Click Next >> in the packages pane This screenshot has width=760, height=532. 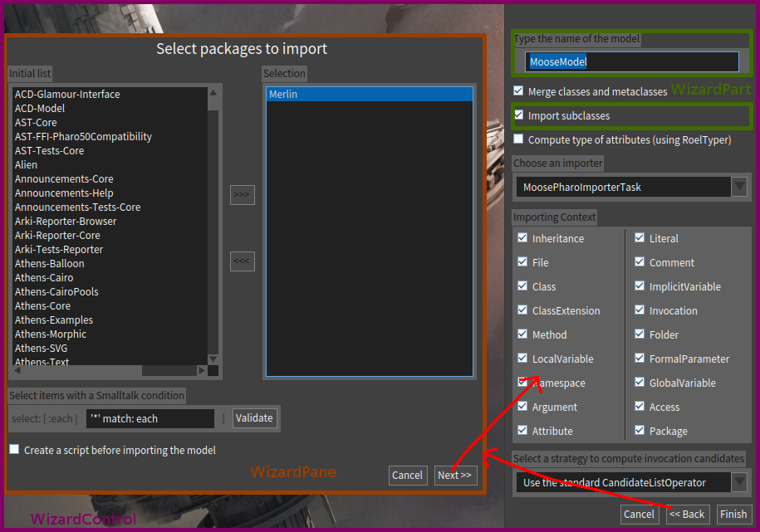pos(454,476)
